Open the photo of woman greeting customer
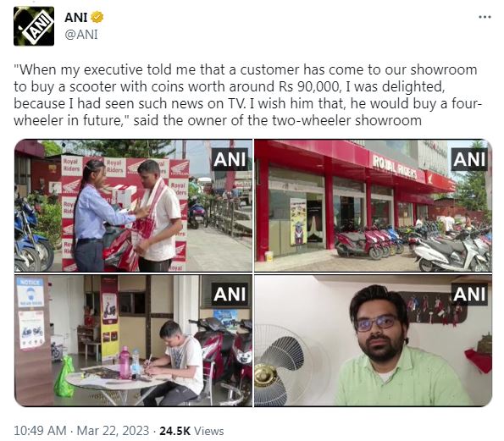The image size is (504, 441). (x=133, y=206)
